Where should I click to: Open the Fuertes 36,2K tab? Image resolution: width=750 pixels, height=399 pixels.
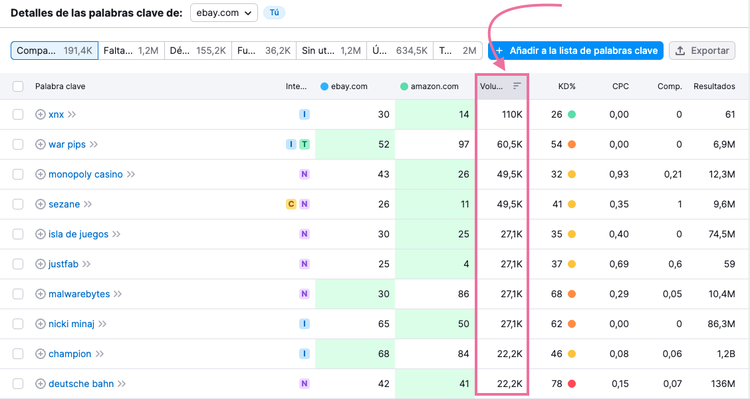click(x=264, y=50)
